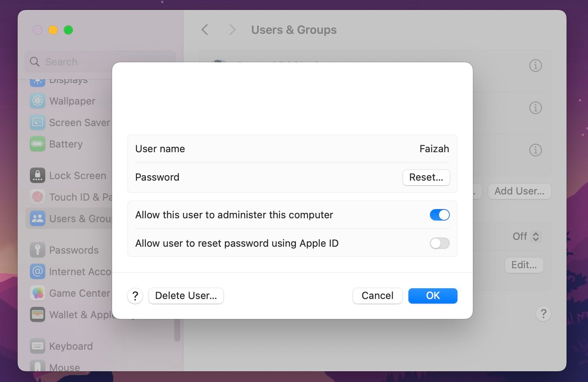Open Screen Saver settings via its icon
Image resolution: width=588 pixels, height=382 pixels.
(x=37, y=122)
